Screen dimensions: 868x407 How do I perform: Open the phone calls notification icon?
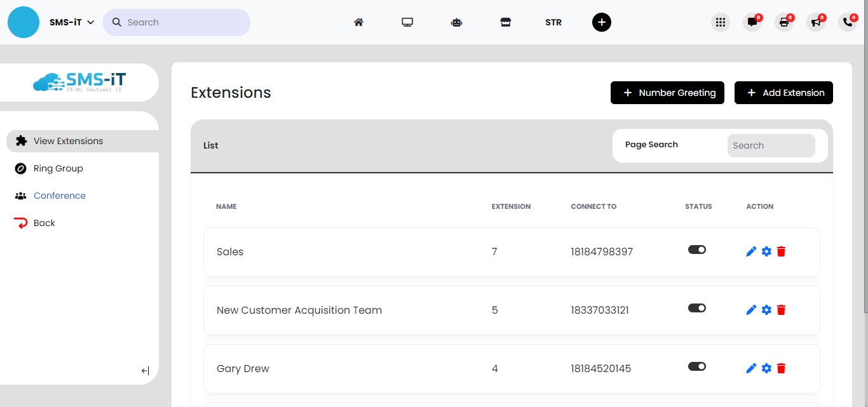(x=847, y=22)
